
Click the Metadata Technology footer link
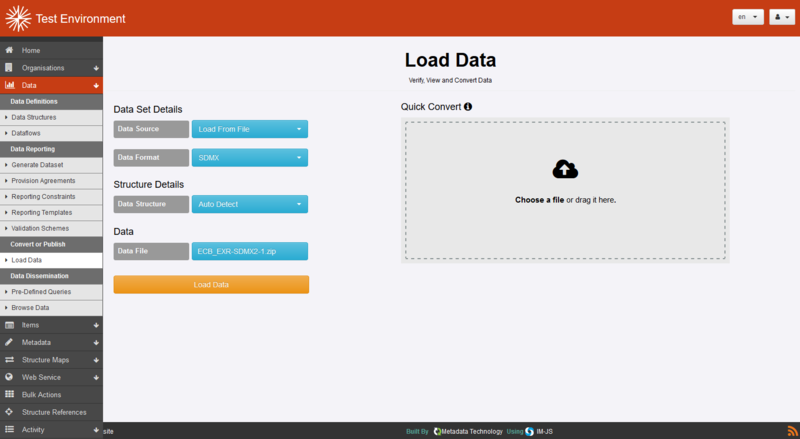472,431
